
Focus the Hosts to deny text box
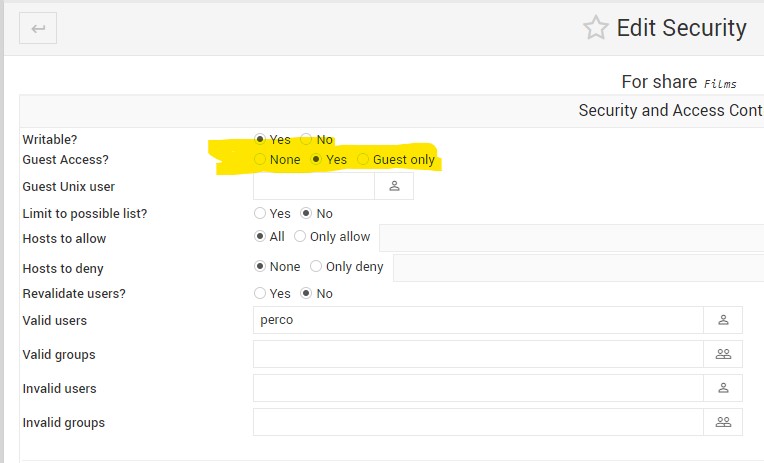point(578,268)
